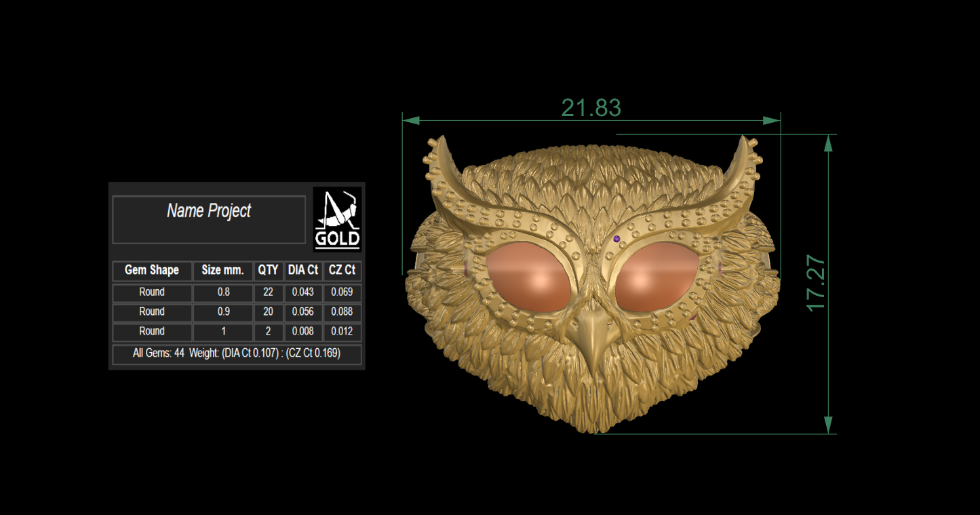The width and height of the screenshot is (980, 515).
Task: Click the 'Gem Shape' column header
Action: click(152, 271)
